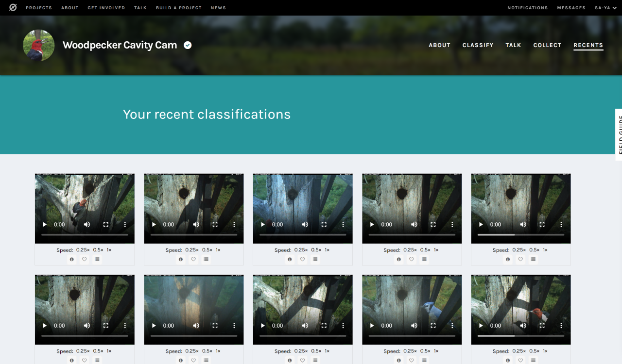Enter fullscreen on the third top-row video
This screenshot has height=364, width=622.
[x=324, y=225]
